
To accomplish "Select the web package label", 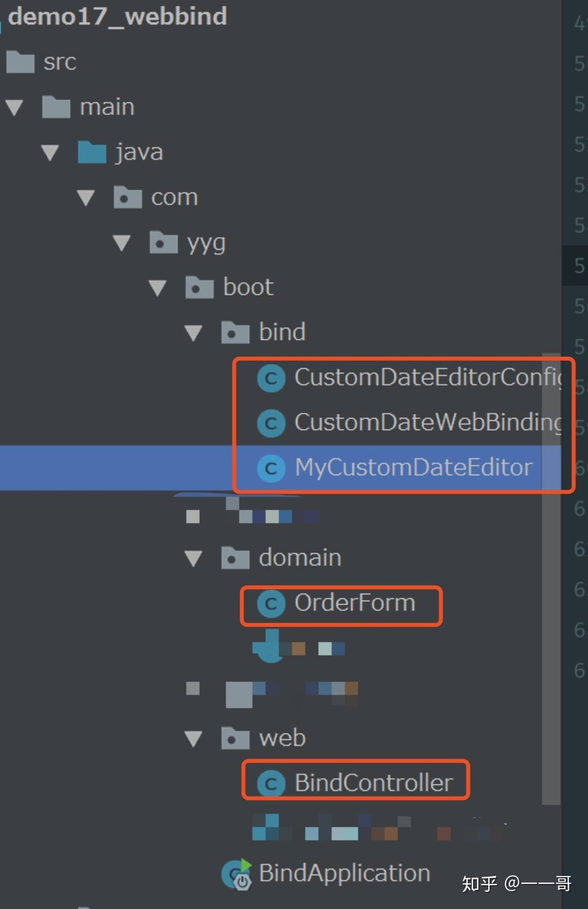I will click(283, 739).
